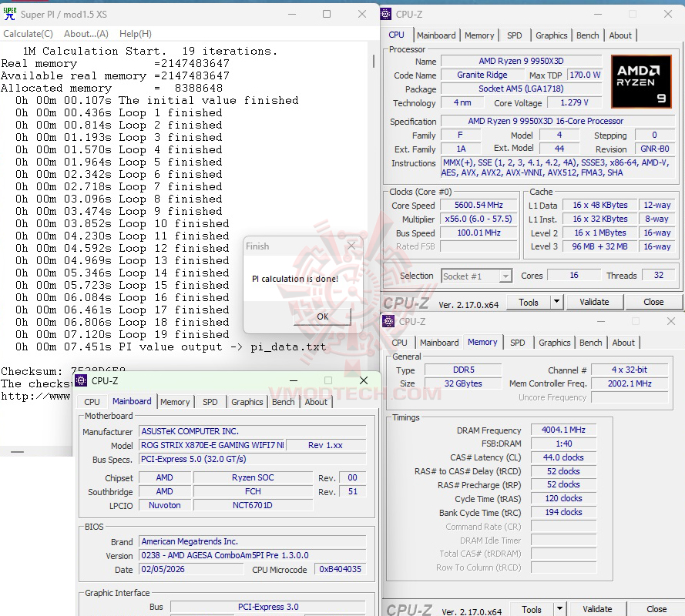Image resolution: width=685 pixels, height=616 pixels.
Task: Click Close button in Memory CPU-Z window
Action: tap(656, 609)
